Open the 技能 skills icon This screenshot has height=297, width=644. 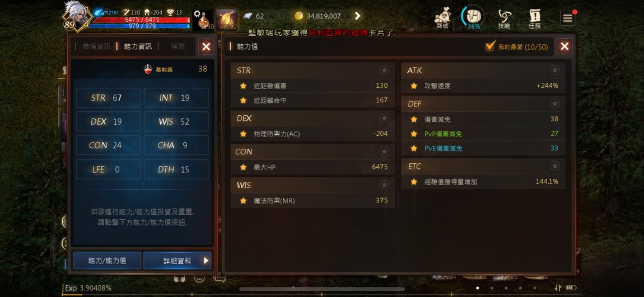pyautogui.click(x=504, y=19)
